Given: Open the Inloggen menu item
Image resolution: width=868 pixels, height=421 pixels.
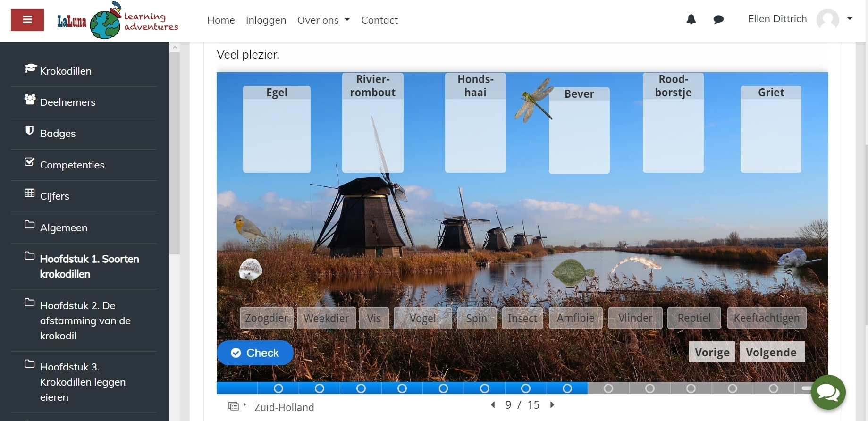Looking at the screenshot, I should click(266, 20).
